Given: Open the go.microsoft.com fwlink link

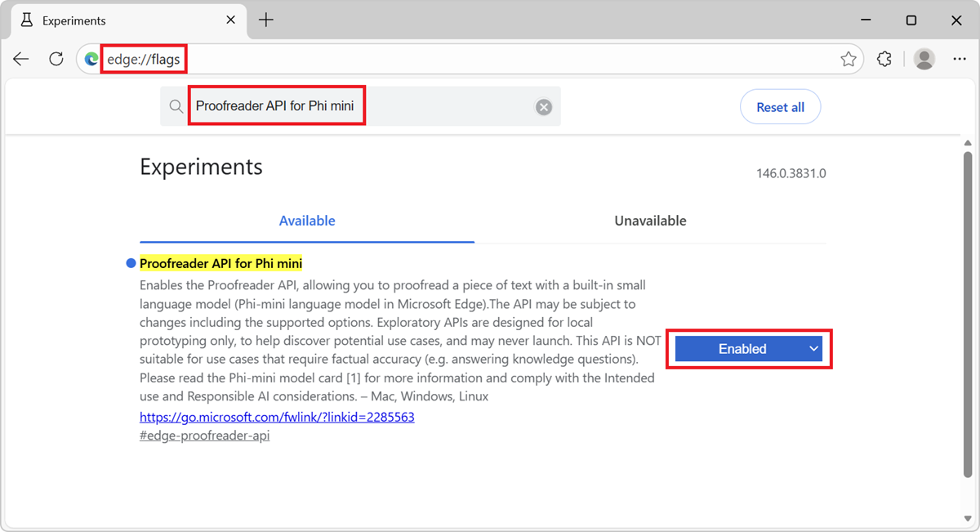Looking at the screenshot, I should [x=277, y=417].
